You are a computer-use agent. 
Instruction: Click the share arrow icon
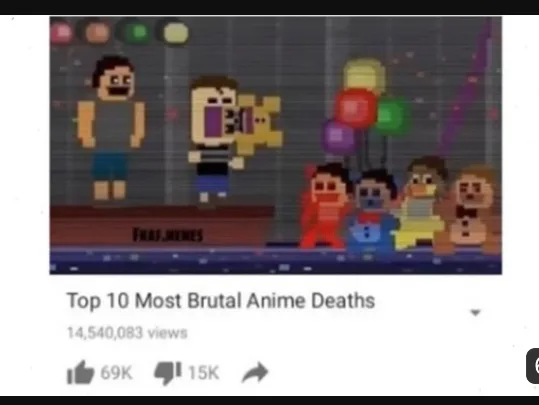click(x=255, y=372)
